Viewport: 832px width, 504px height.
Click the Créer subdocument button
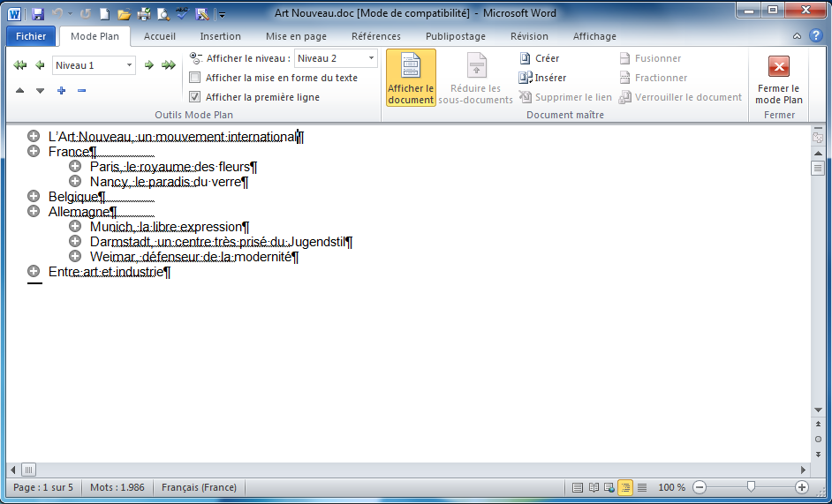(540, 58)
